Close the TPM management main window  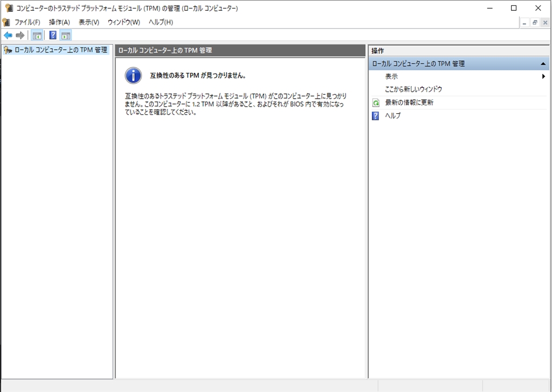coord(538,8)
